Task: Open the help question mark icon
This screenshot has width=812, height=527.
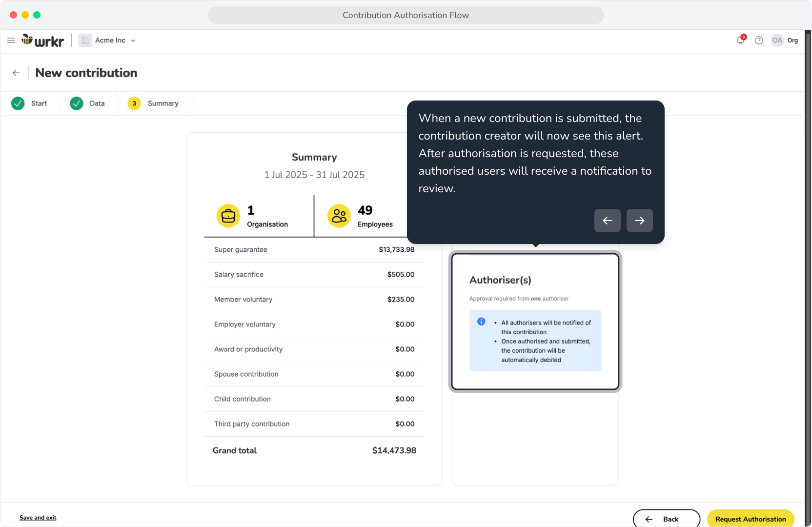Action: pos(759,41)
